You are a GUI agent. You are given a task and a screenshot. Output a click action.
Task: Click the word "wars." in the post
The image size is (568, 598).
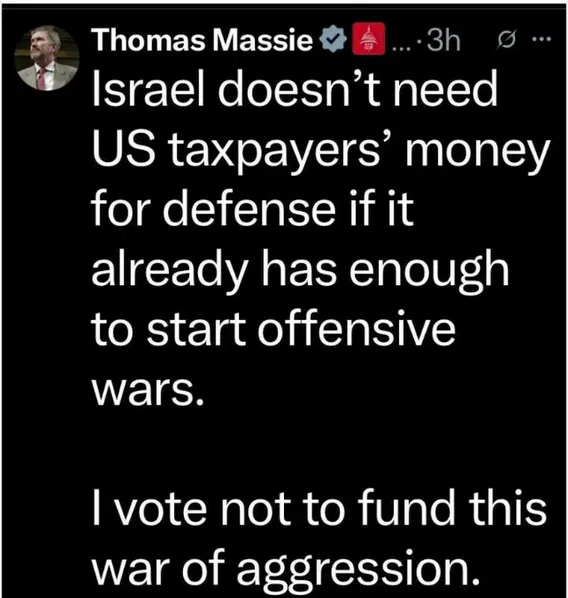point(147,391)
